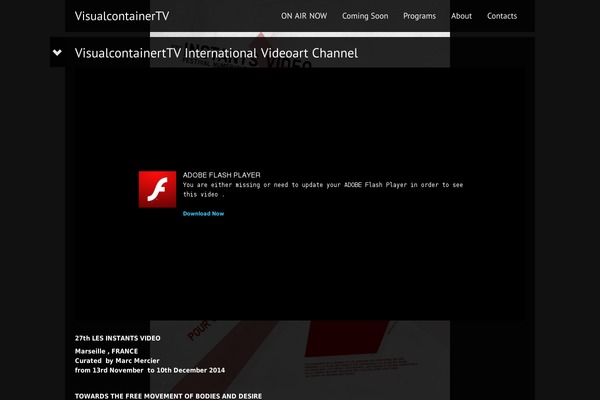Open the Contacts page
The width and height of the screenshot is (600, 400).
502,16
